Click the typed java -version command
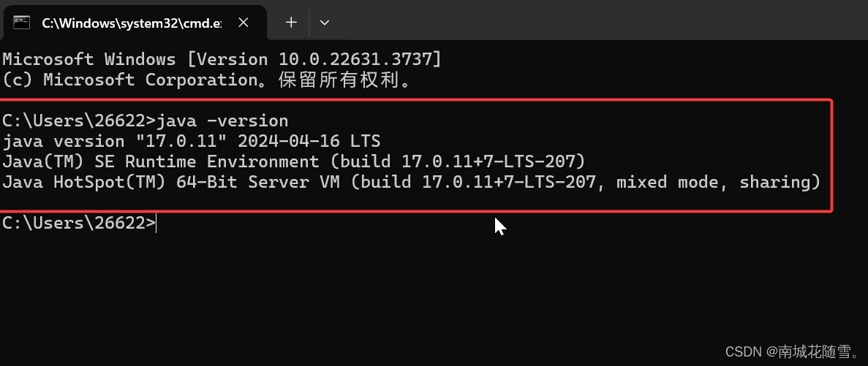868x366 pixels. tap(222, 121)
